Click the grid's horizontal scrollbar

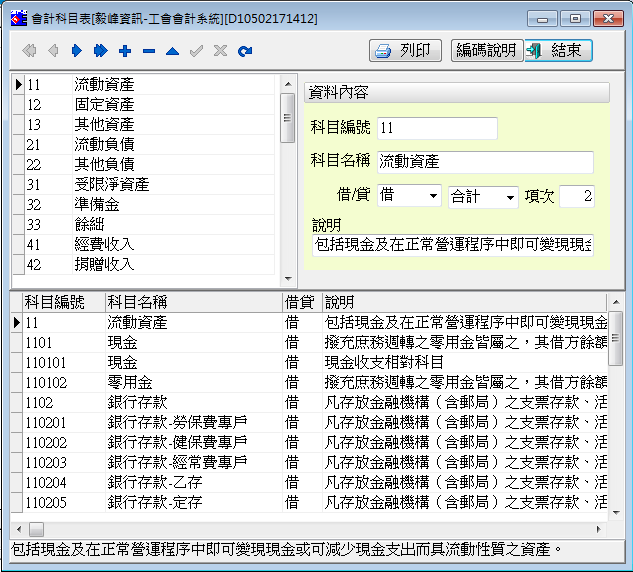pos(300,527)
